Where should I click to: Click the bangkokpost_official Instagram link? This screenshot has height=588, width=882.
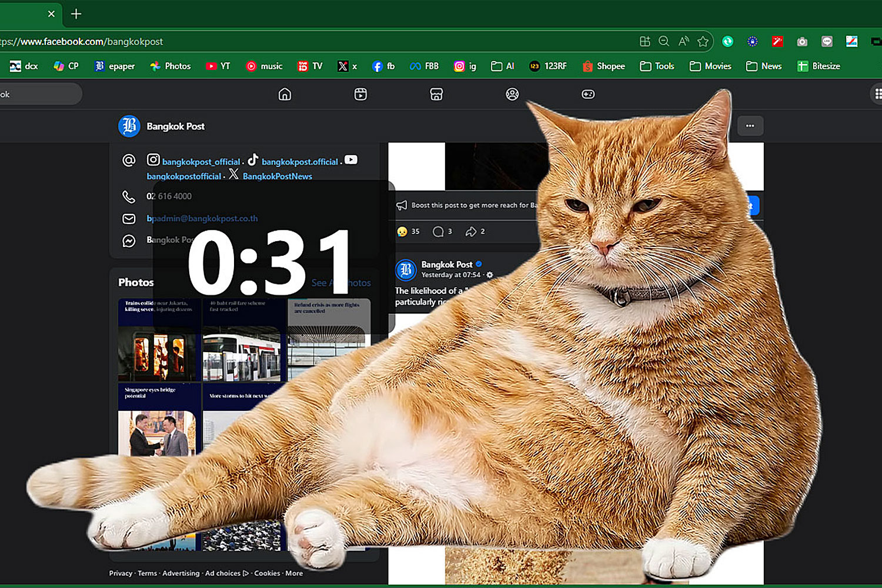[x=201, y=162]
